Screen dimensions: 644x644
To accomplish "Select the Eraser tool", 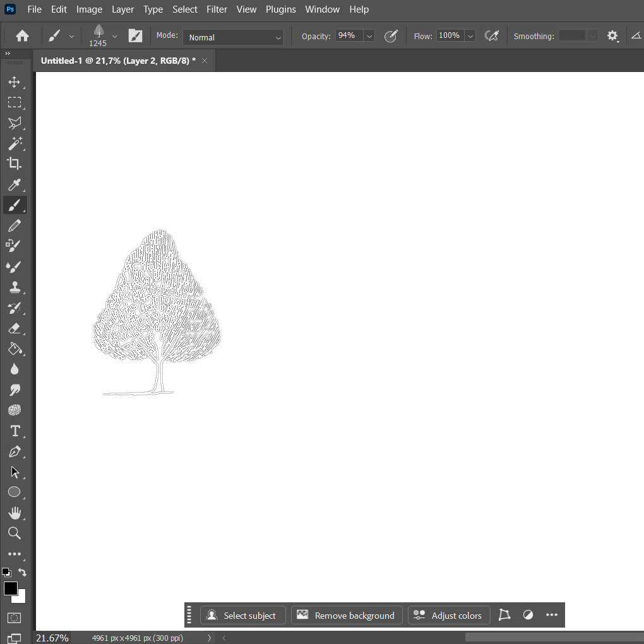I will (15, 328).
